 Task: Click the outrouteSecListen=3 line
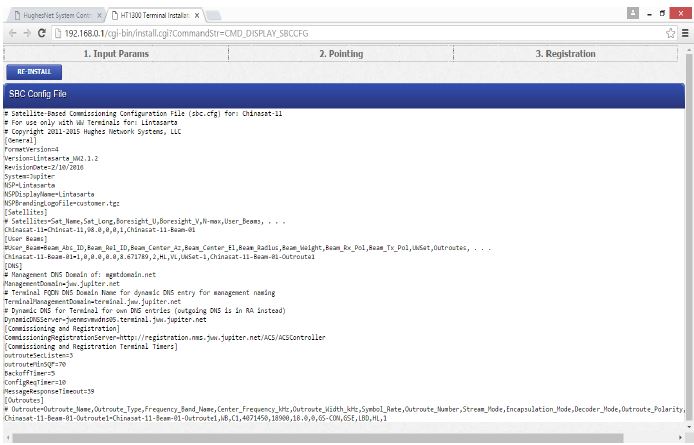(39, 355)
